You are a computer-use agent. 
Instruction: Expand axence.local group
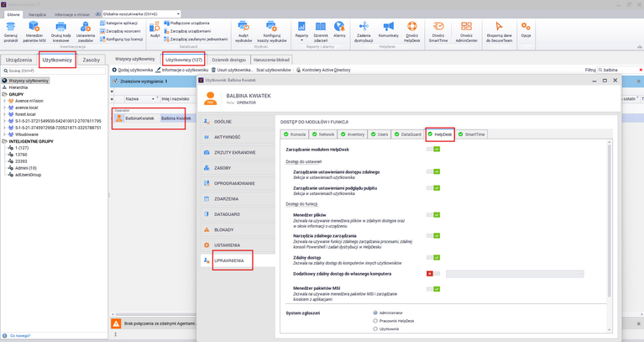click(x=4, y=108)
